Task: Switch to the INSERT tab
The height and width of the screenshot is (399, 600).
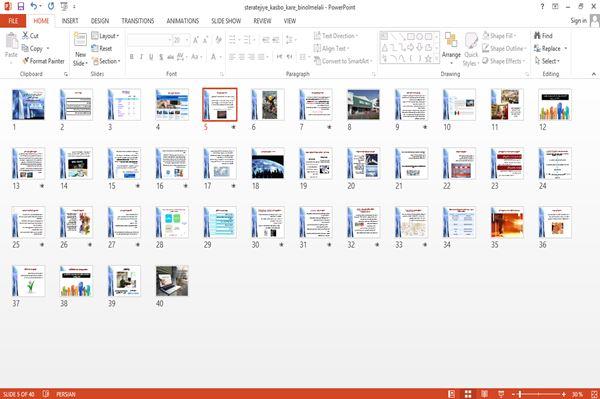Action: click(70, 21)
